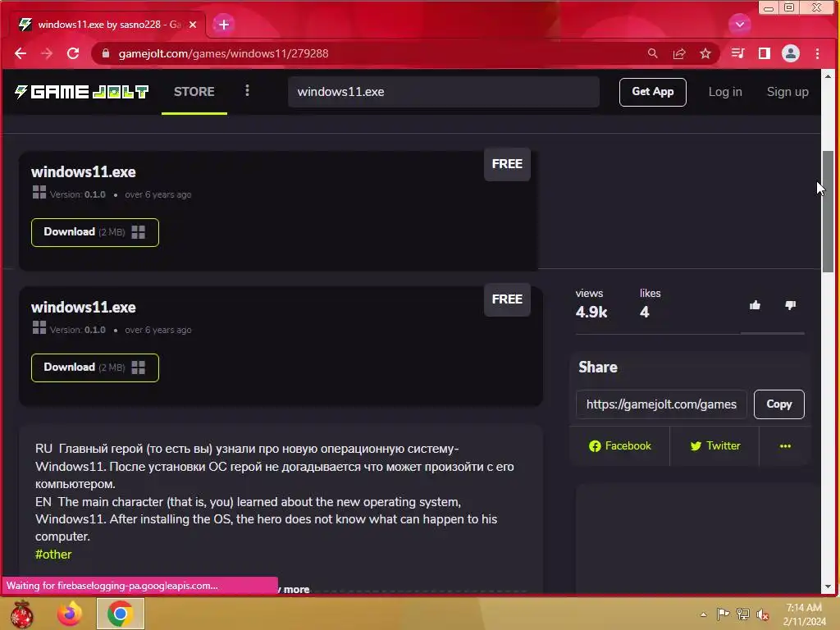Image resolution: width=840 pixels, height=630 pixels.
Task: Open the Chrome three-dot menu
Action: (817, 53)
